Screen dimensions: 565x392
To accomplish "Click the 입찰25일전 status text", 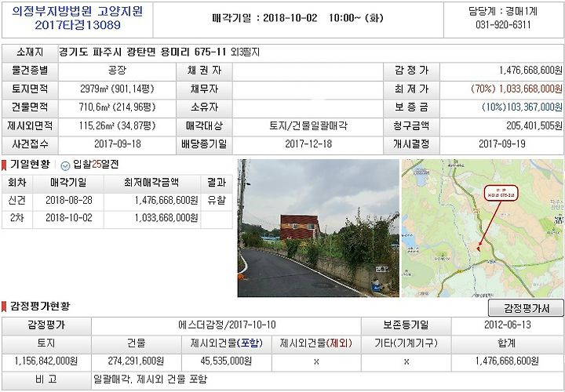I will click(x=96, y=165).
